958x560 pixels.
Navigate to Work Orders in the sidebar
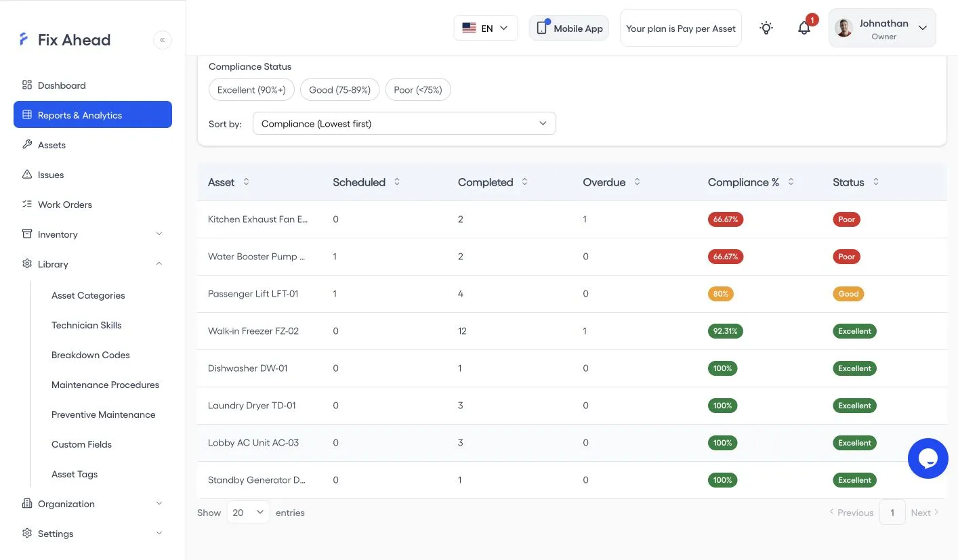93,204
